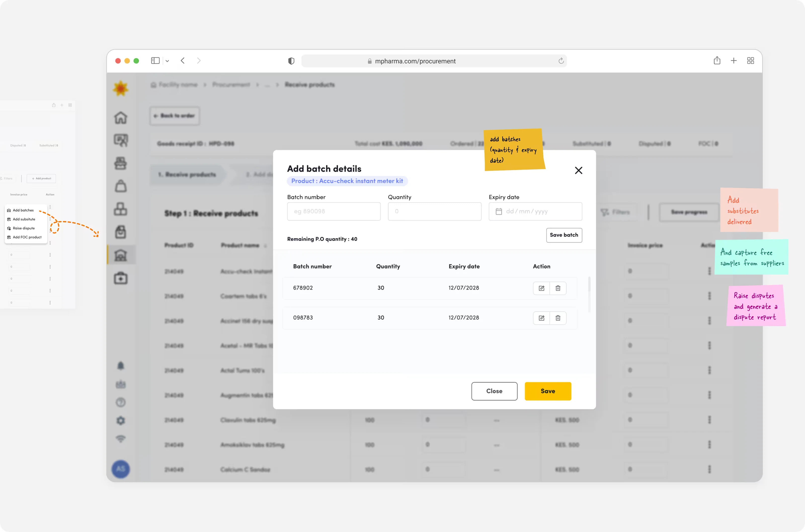Click the Save progress button behind dialog

coord(689,212)
